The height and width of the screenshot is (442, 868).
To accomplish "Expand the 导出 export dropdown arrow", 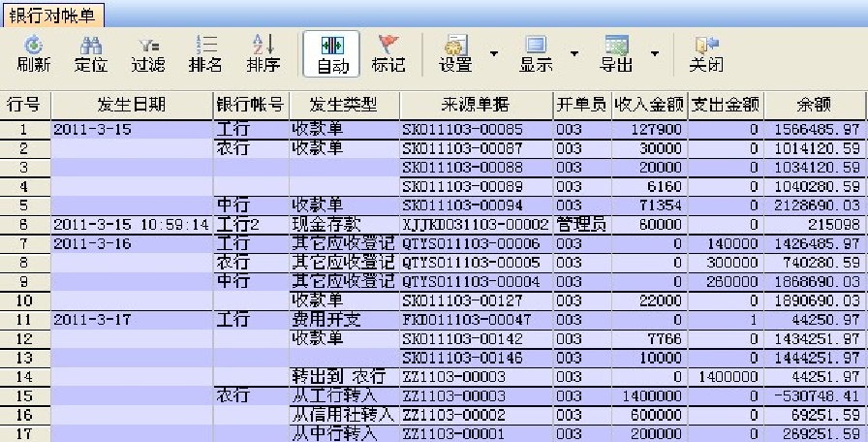I will point(655,52).
